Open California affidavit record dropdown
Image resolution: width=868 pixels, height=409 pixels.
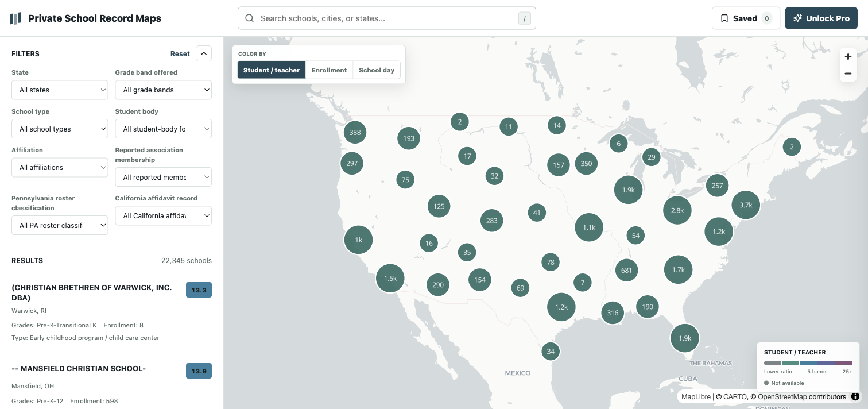pyautogui.click(x=164, y=216)
